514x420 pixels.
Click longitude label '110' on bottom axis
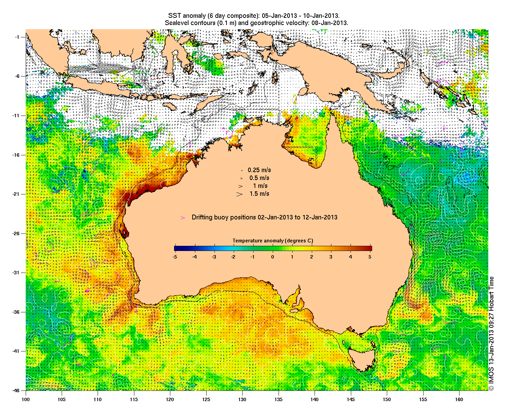(98, 399)
